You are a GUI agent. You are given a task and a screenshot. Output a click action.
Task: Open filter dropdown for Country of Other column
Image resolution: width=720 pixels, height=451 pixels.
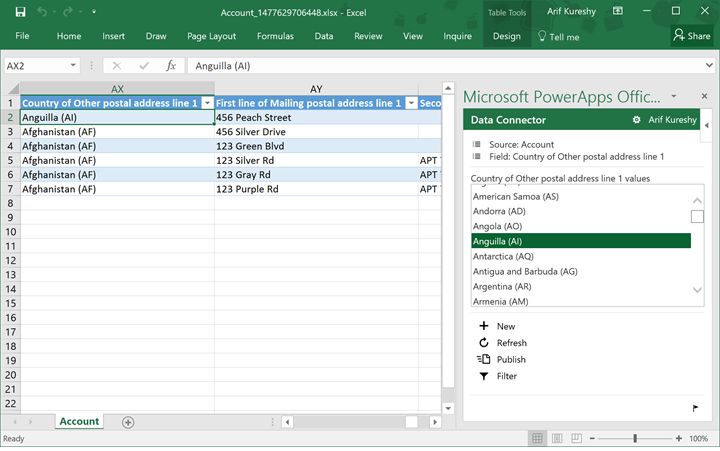[x=207, y=103]
